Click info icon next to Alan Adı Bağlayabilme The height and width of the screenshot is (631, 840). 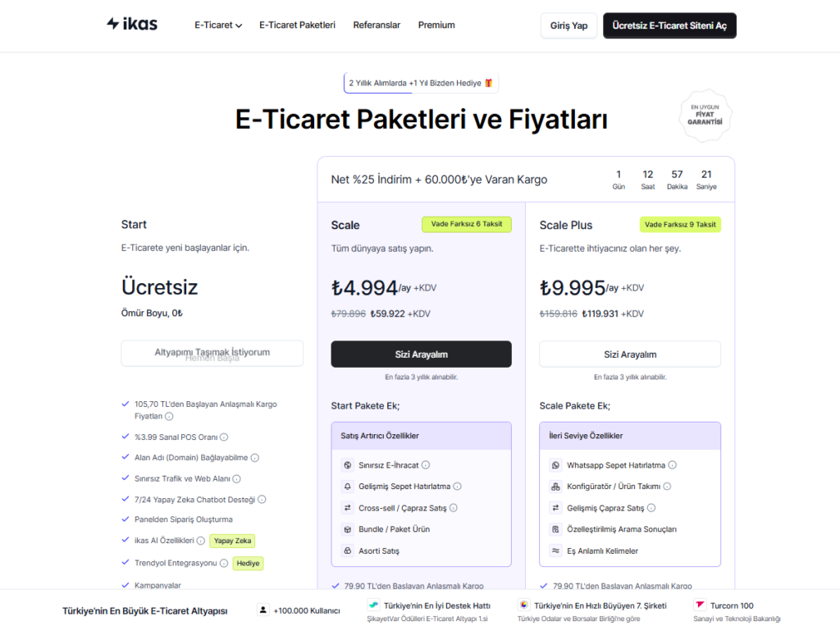[255, 458]
